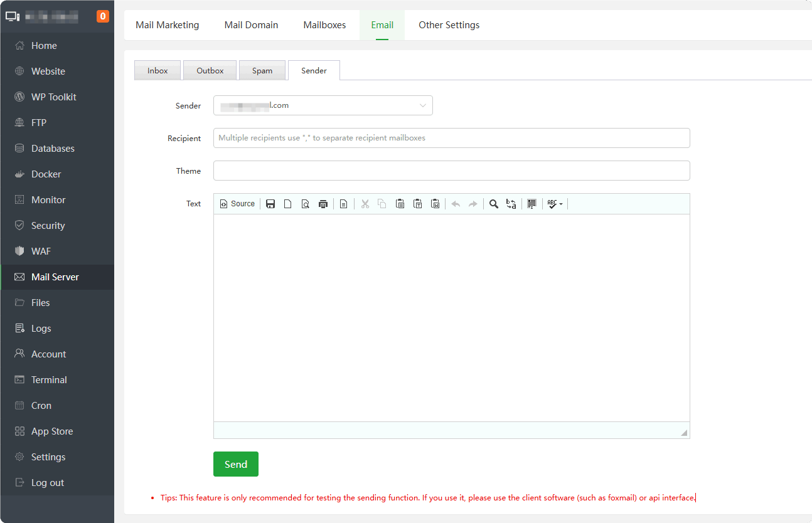Click Paste as plain text icon

pyautogui.click(x=417, y=204)
